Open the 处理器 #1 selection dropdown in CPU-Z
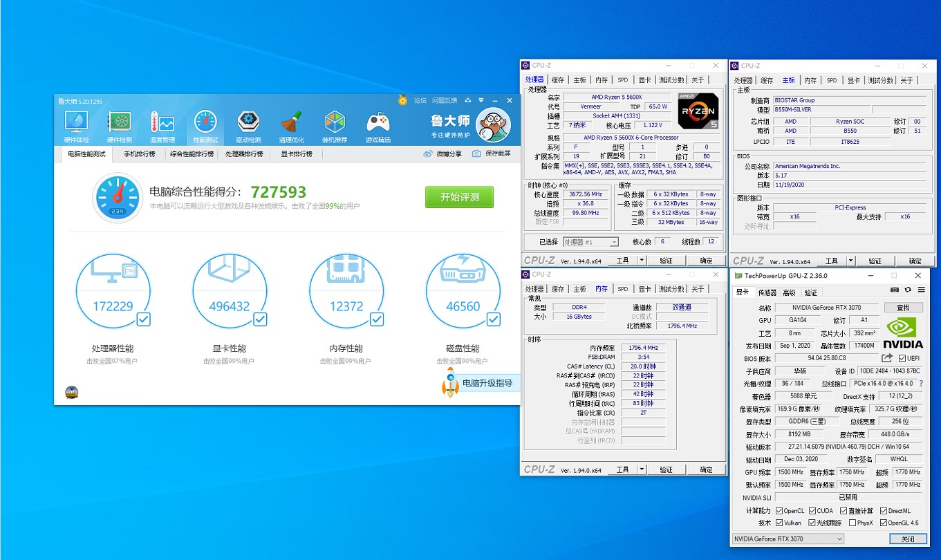Viewport: 941px width, 560px height. point(590,242)
